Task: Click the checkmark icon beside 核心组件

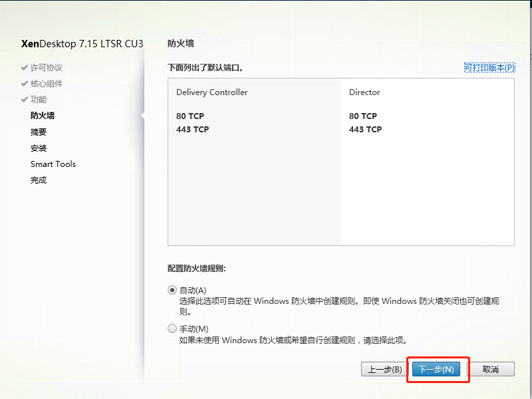Action: [x=25, y=84]
